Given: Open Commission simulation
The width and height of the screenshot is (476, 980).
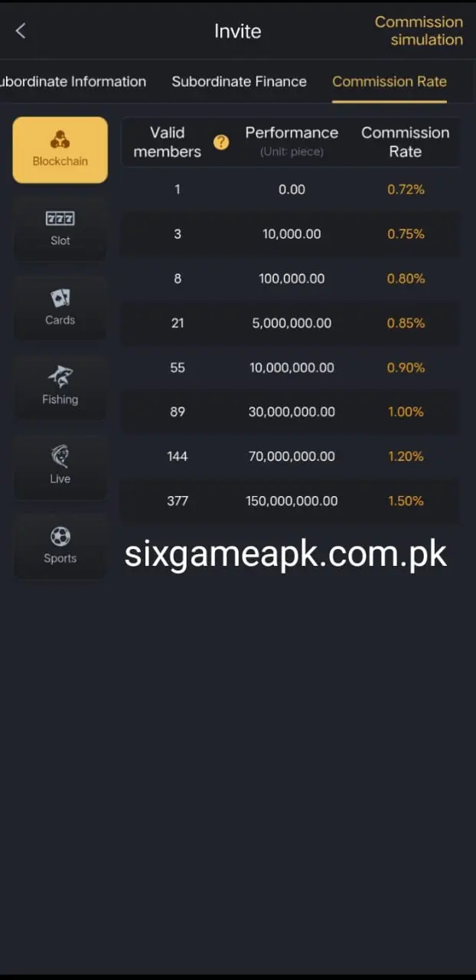Looking at the screenshot, I should (x=419, y=31).
